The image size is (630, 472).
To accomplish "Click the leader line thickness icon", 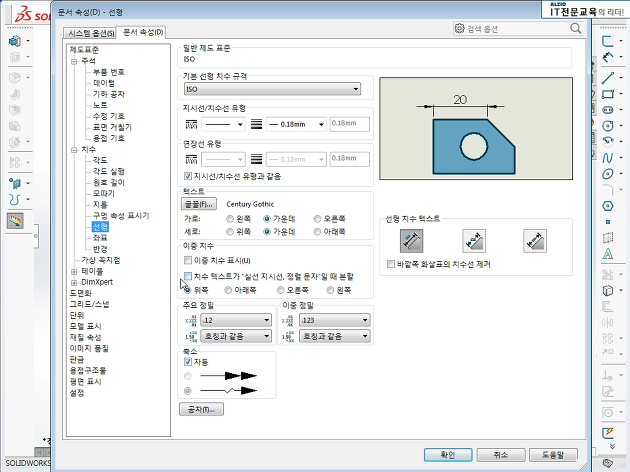I will click(x=256, y=124).
